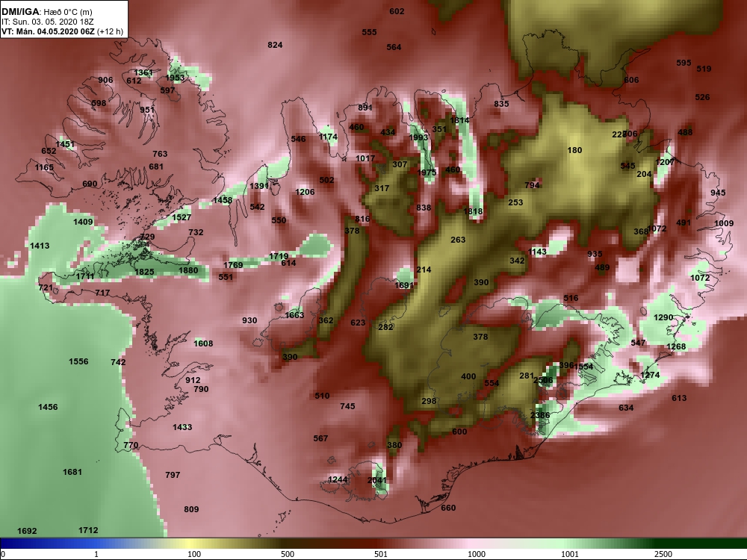This screenshot has width=747, height=560.
Task: Click the "(+12 h)" forecast offset text
Action: [110, 31]
